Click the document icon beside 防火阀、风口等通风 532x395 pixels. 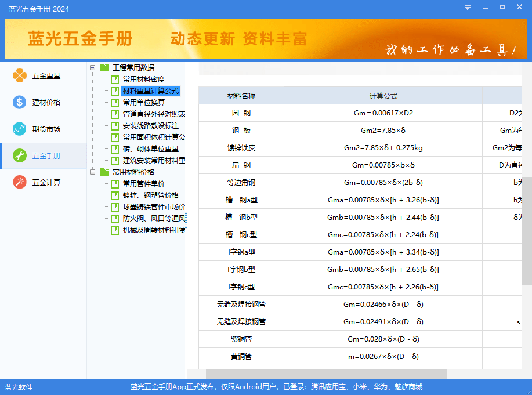114,218
